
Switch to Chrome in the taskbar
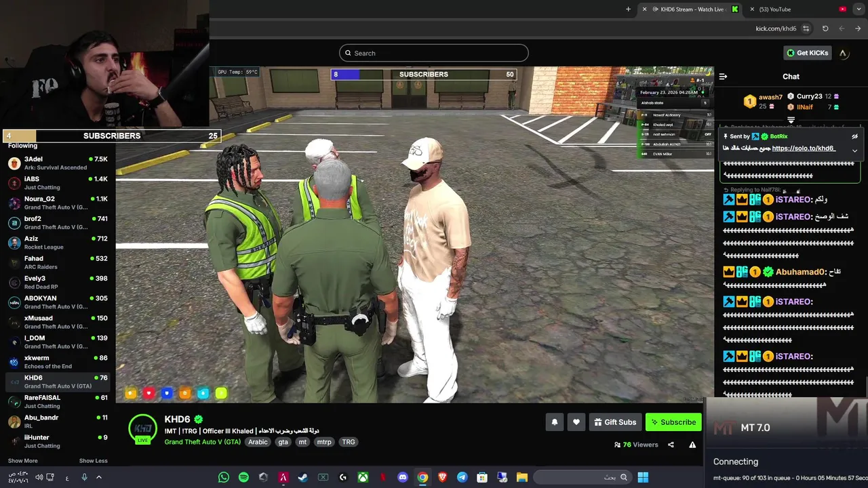coord(422,477)
